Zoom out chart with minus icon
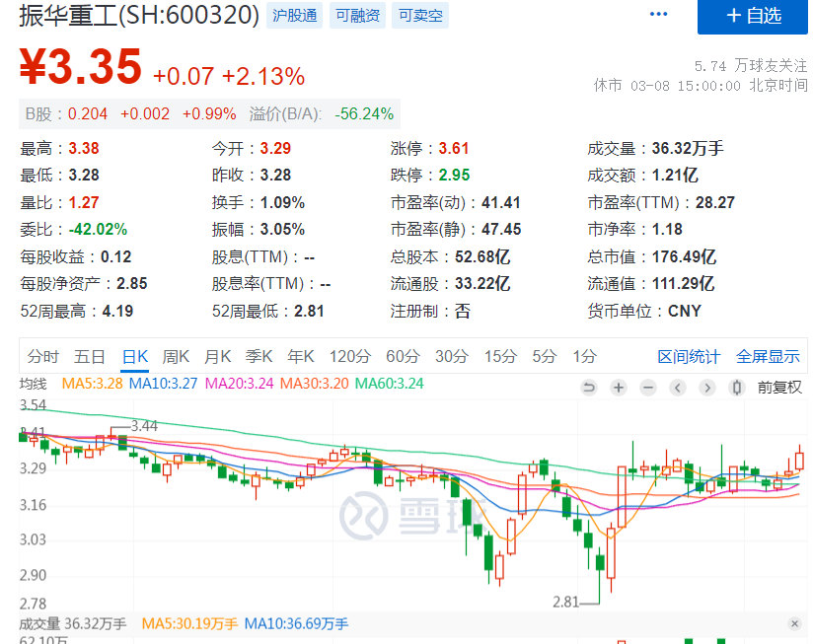Screen dimensions: 813x644 [x=647, y=387]
